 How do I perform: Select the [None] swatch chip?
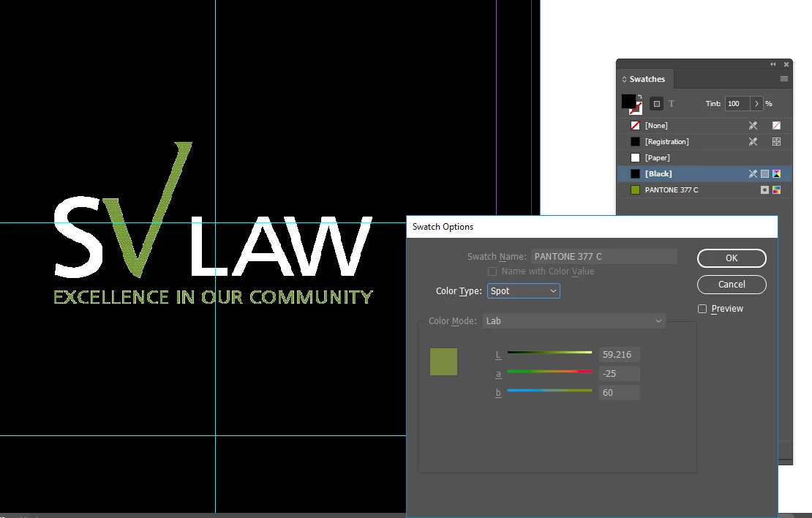636,125
